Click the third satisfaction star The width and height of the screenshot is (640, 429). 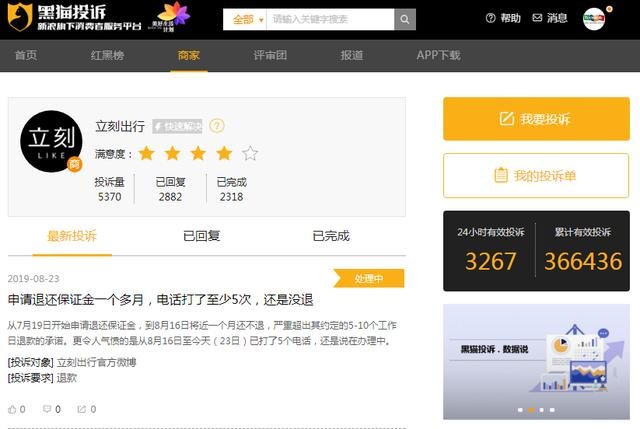tap(198, 153)
